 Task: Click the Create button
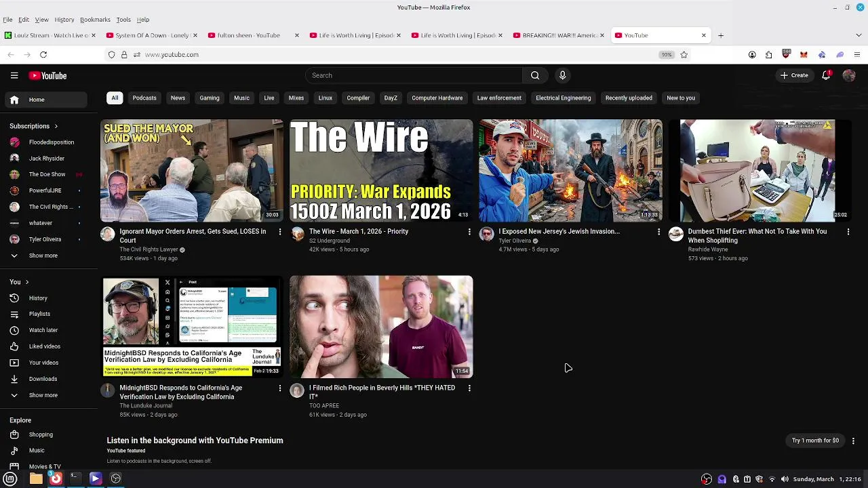pyautogui.click(x=794, y=75)
